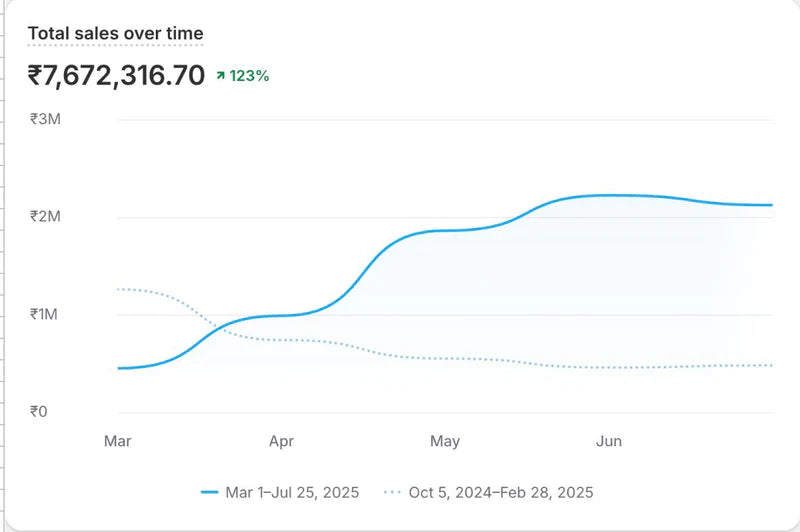Click the ₹7,672,316.70 total sales amount

[116, 75]
